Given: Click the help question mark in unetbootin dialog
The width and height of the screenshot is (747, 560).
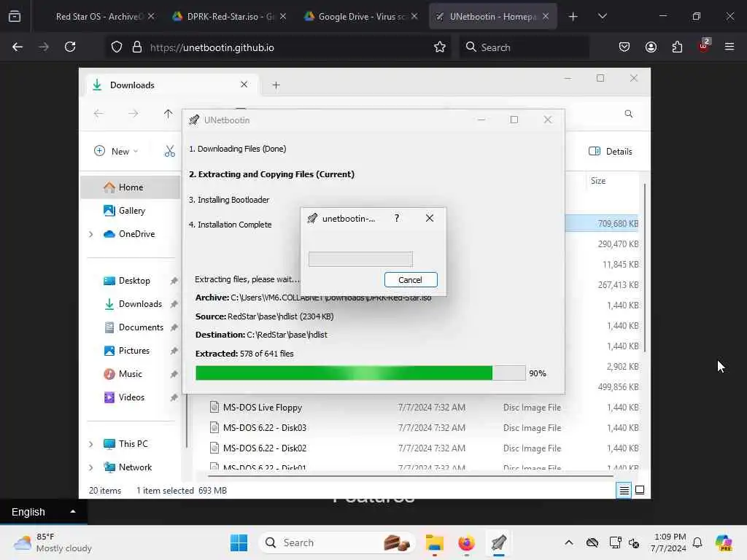Looking at the screenshot, I should click(397, 218).
